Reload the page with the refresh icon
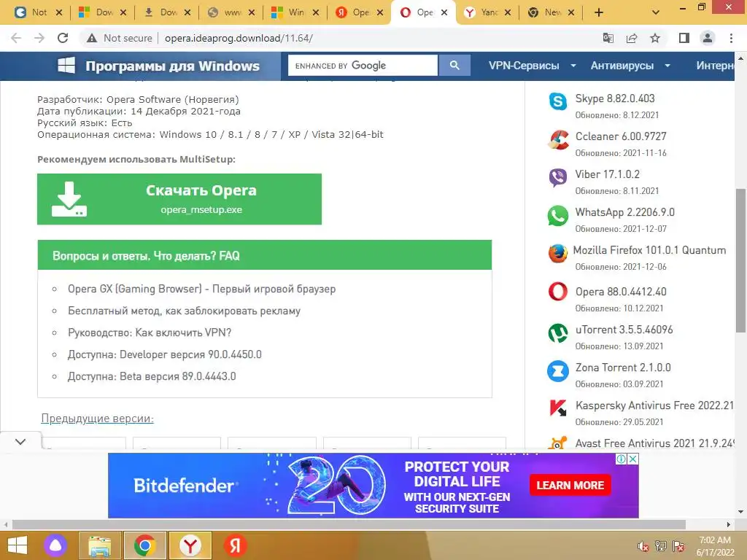The width and height of the screenshot is (747, 560). pyautogui.click(x=63, y=38)
